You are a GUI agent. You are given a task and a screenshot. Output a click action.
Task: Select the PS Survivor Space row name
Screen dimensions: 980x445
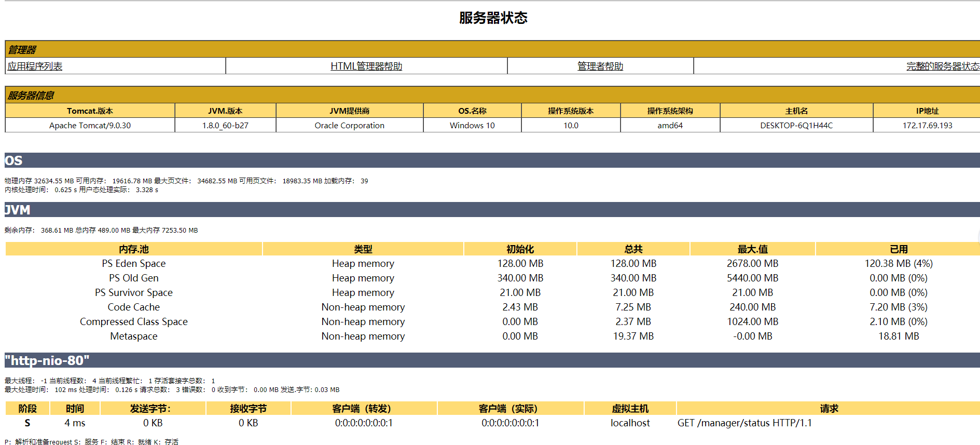click(x=134, y=292)
